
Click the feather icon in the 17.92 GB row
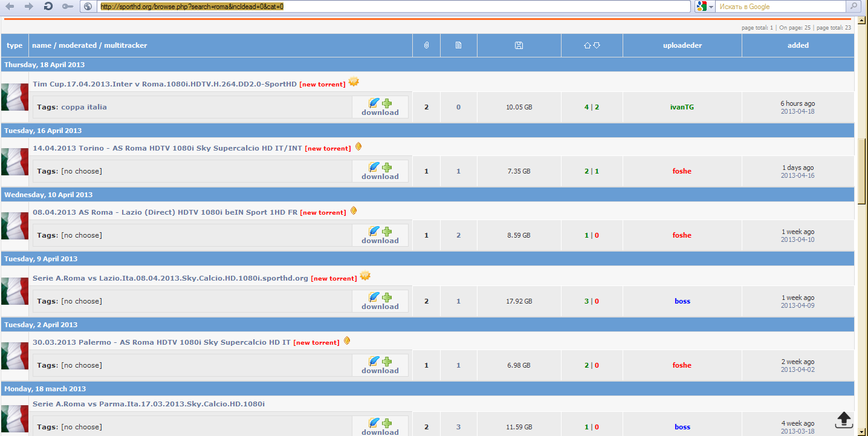pyautogui.click(x=374, y=297)
